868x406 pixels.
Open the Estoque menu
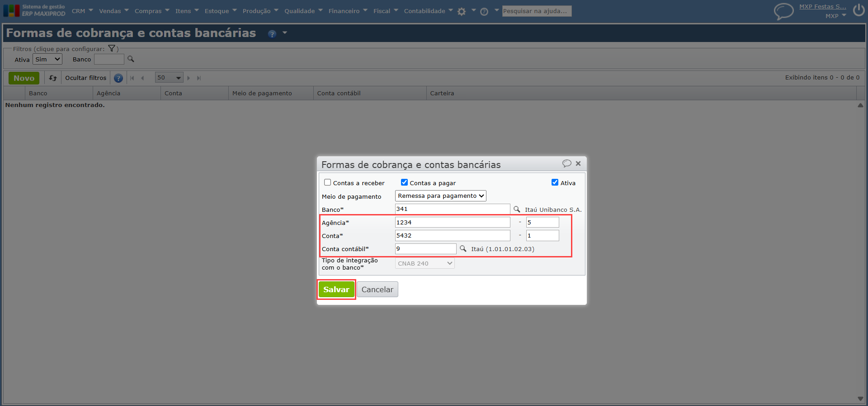point(221,11)
